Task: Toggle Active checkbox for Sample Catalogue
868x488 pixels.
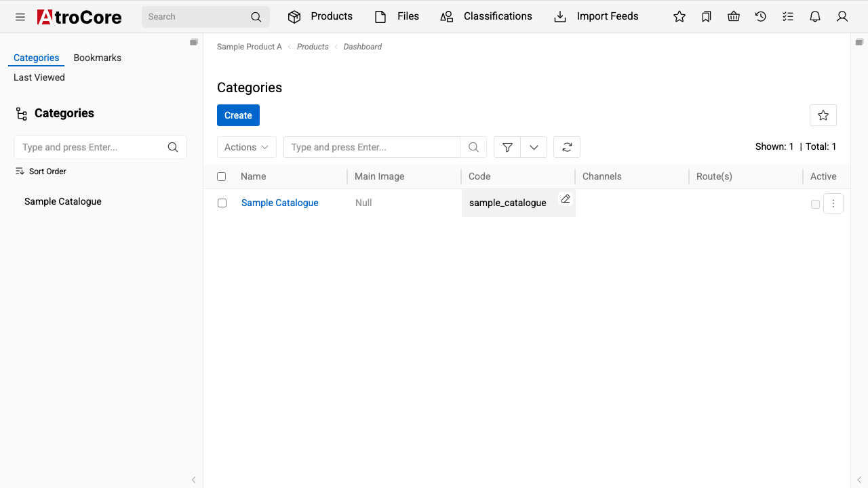Action: (x=815, y=204)
